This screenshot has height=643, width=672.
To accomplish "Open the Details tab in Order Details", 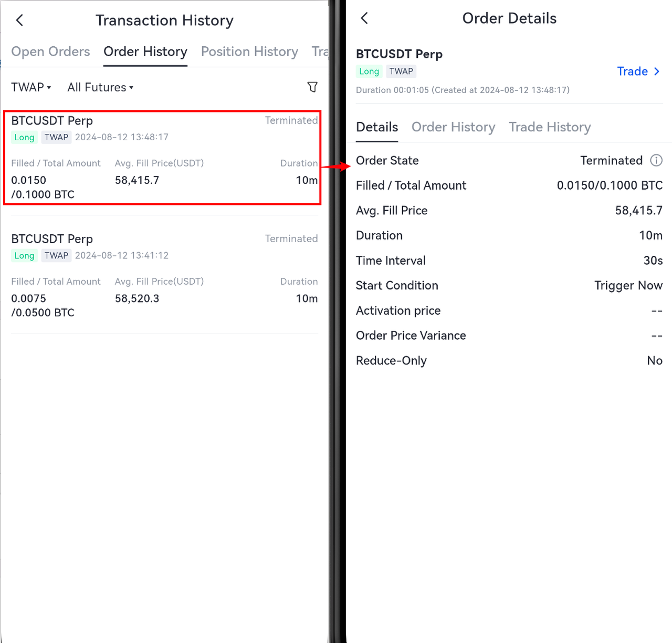I will (x=377, y=127).
